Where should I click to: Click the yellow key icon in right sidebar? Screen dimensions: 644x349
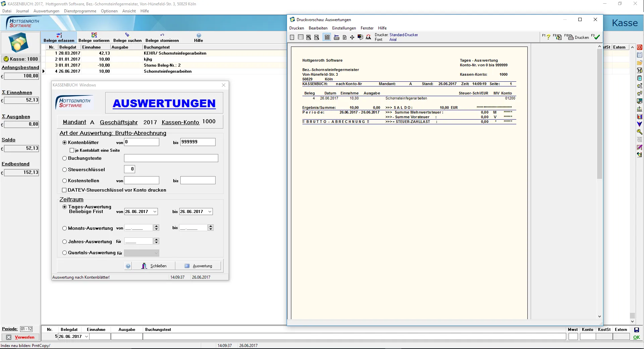click(640, 132)
